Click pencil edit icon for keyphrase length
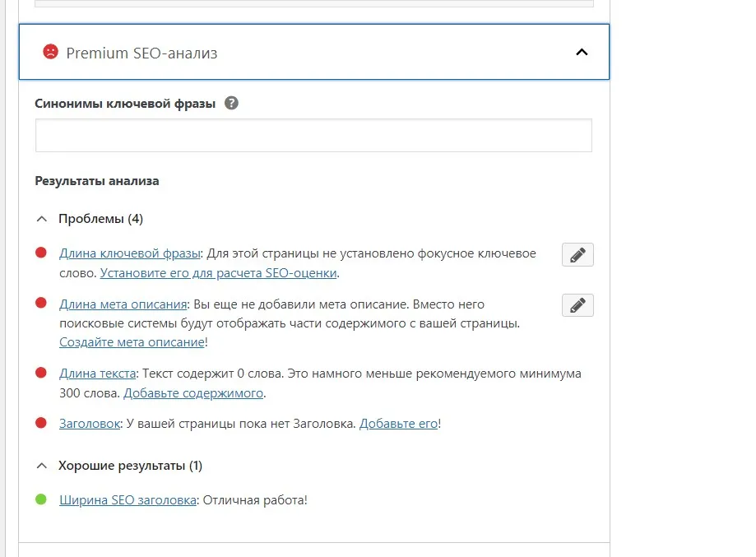Screen dimensions: 756x557 (x=577, y=255)
